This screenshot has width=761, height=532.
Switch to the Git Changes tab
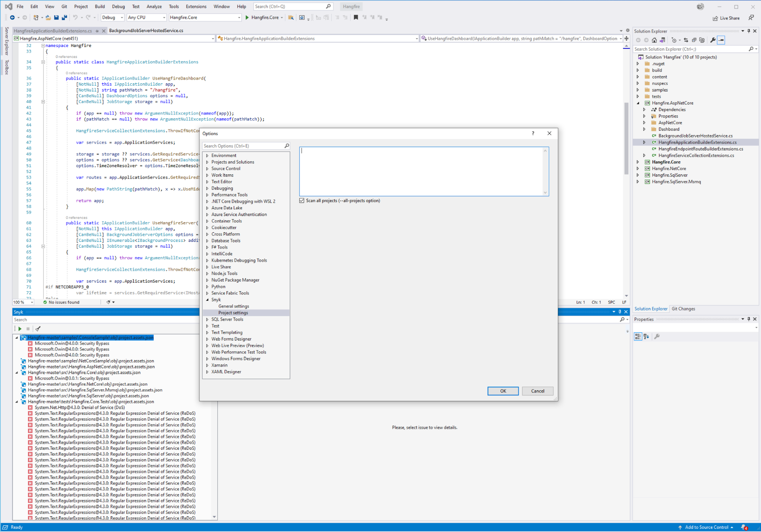pos(683,309)
